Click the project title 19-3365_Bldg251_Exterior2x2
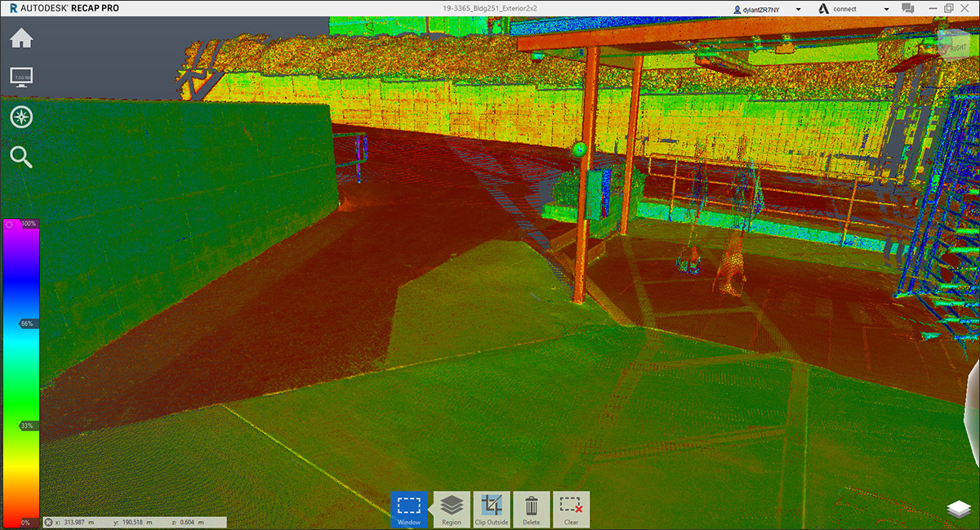 tap(490, 8)
